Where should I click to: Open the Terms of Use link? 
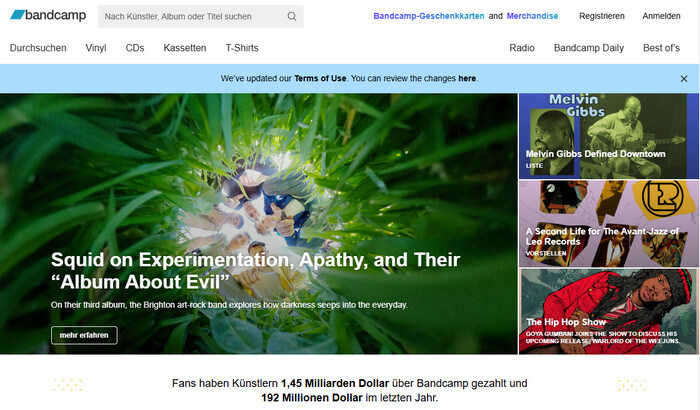[320, 79]
